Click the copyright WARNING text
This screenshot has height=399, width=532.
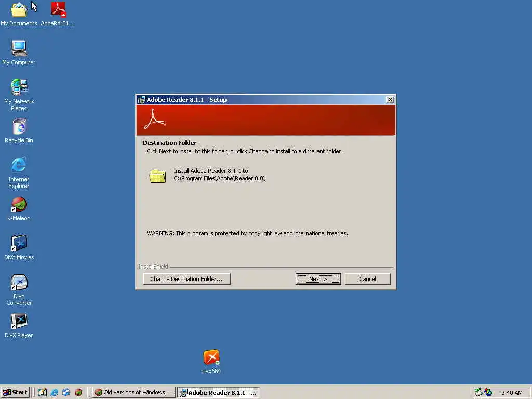click(247, 233)
